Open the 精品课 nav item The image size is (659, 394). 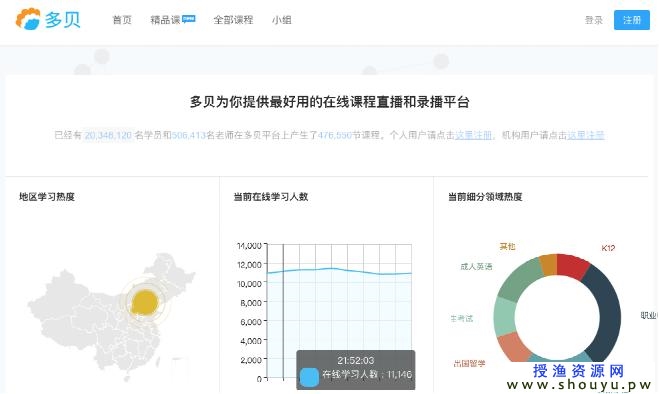tap(165, 20)
